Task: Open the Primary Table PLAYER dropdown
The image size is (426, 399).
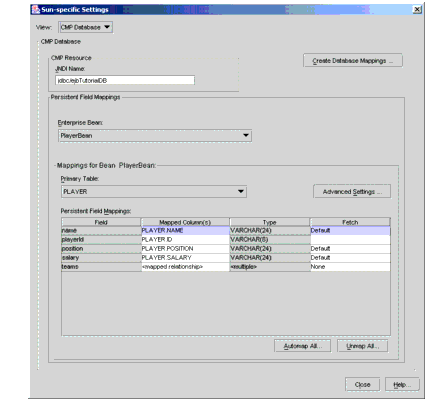Action: [x=154, y=192]
